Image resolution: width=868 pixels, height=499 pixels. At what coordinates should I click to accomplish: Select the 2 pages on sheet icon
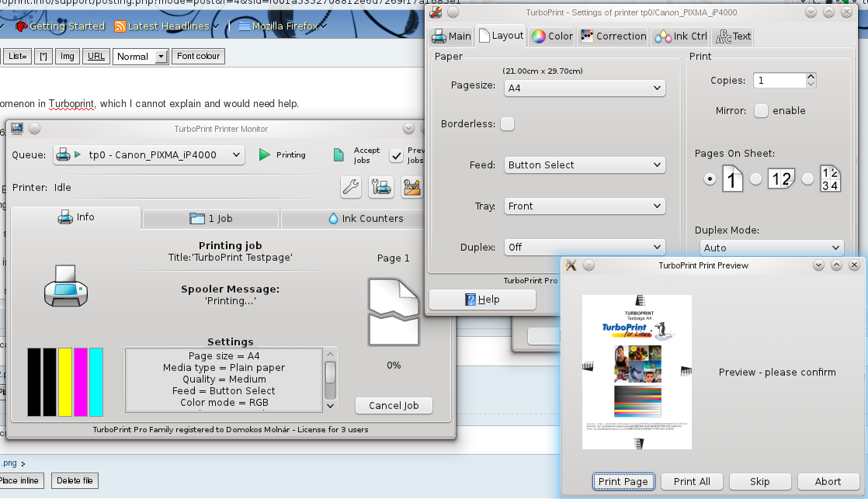(780, 179)
